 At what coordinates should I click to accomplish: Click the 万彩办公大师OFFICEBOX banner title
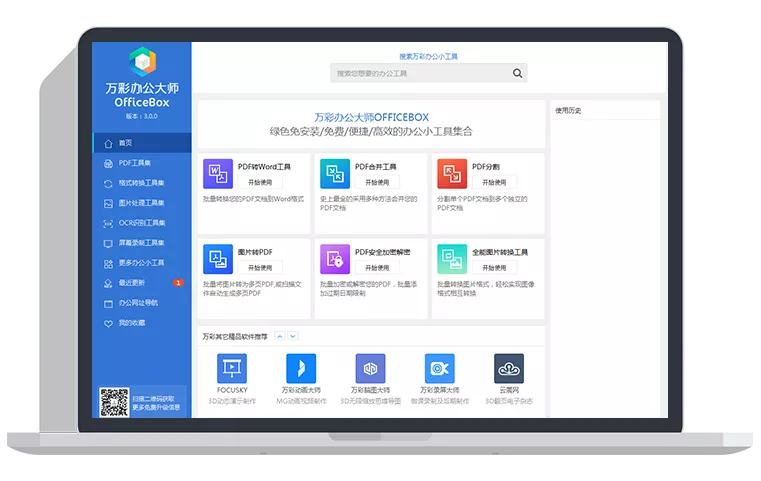tap(371, 117)
